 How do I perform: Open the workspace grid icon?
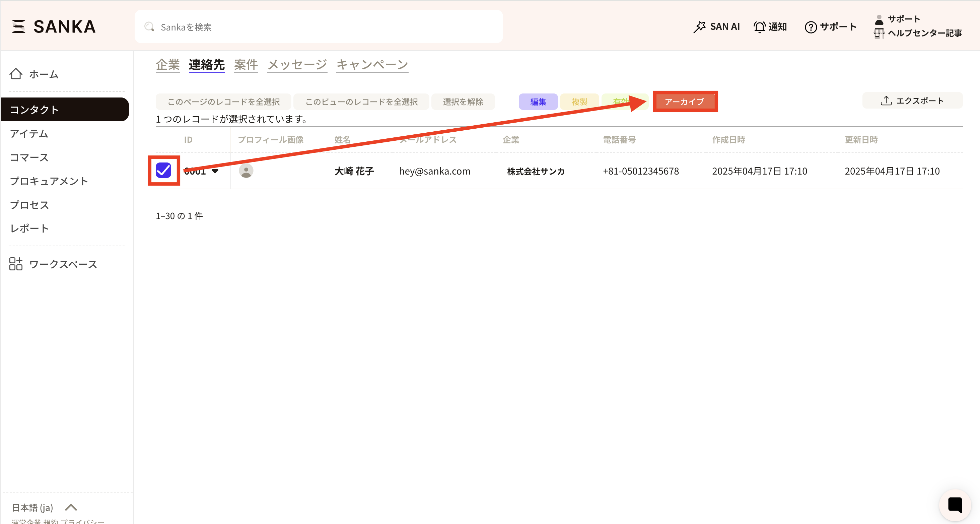point(16,264)
